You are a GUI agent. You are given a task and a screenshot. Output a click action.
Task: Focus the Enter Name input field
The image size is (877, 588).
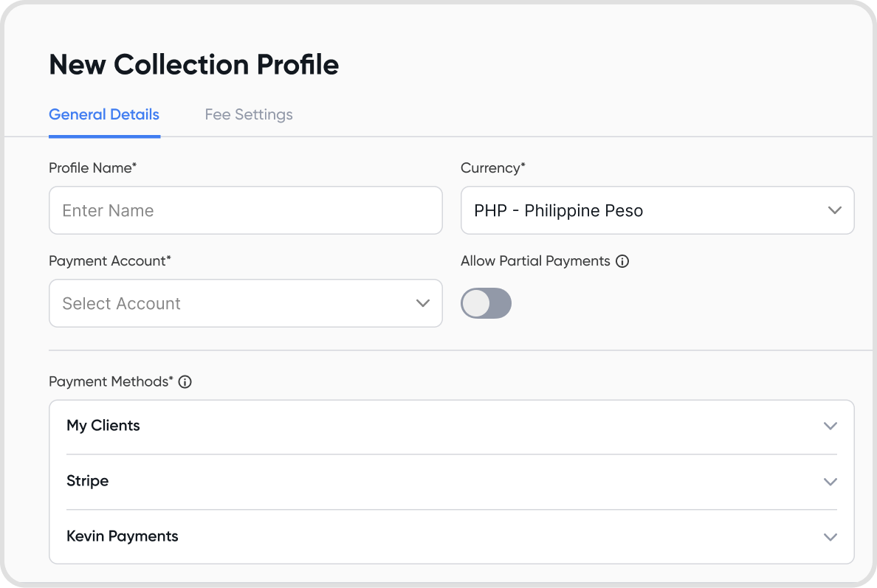(x=246, y=210)
